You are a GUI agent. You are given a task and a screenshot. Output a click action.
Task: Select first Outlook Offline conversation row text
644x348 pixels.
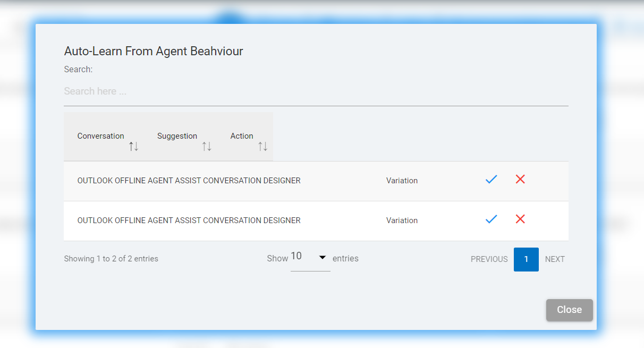189,181
